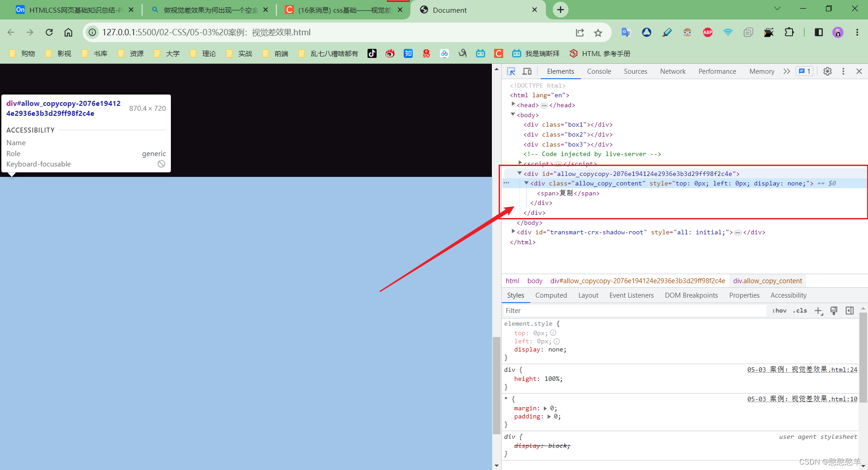This screenshot has width=868, height=470.
Task: Open the ABP extension icon
Action: 708,32
